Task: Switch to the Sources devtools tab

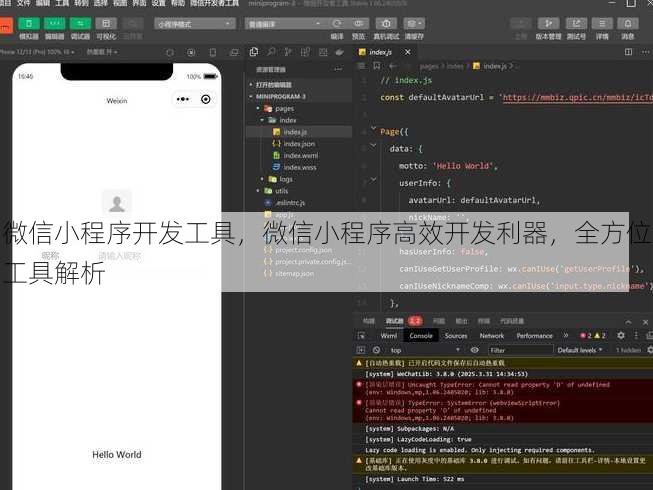Action: [456, 336]
